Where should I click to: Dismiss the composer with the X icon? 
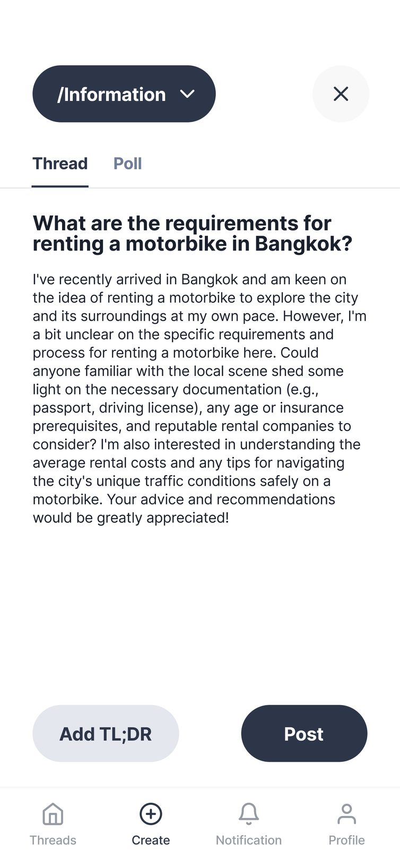(x=341, y=94)
